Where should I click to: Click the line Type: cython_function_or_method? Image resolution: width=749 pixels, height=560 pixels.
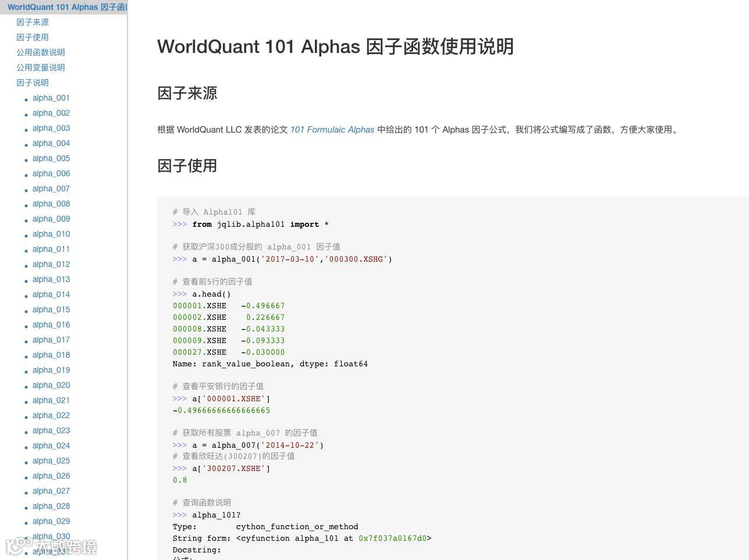[265, 527]
